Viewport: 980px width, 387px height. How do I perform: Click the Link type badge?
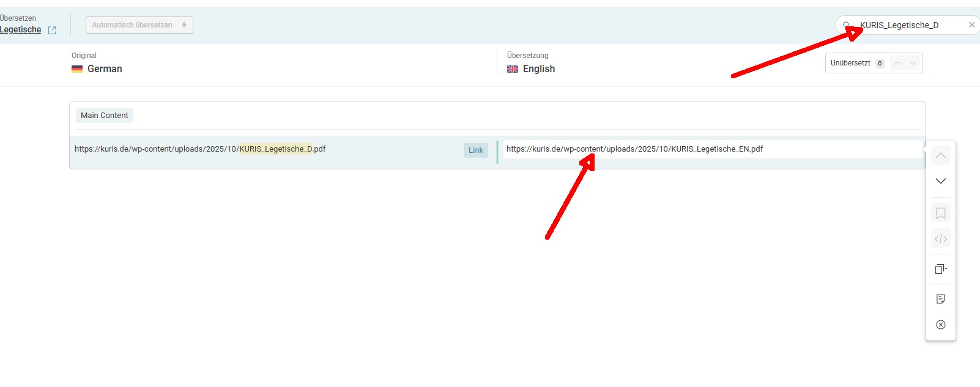[x=476, y=150]
